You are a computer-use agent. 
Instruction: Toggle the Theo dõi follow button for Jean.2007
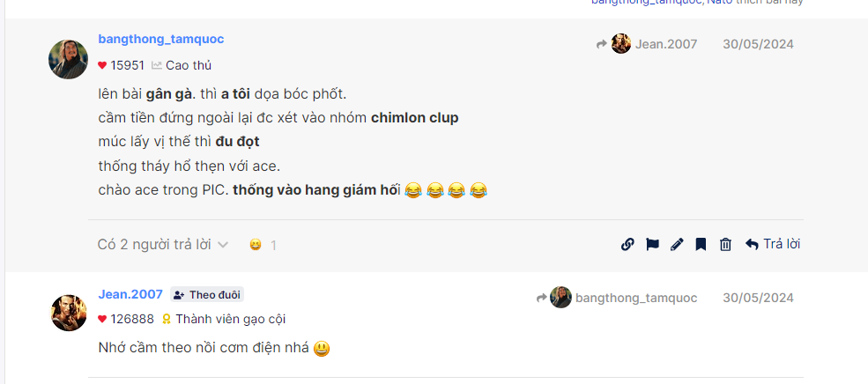pos(207,295)
